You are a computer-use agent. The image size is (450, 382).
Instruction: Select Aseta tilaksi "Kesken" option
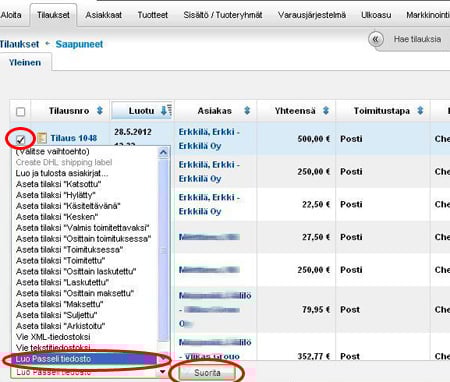tap(57, 217)
